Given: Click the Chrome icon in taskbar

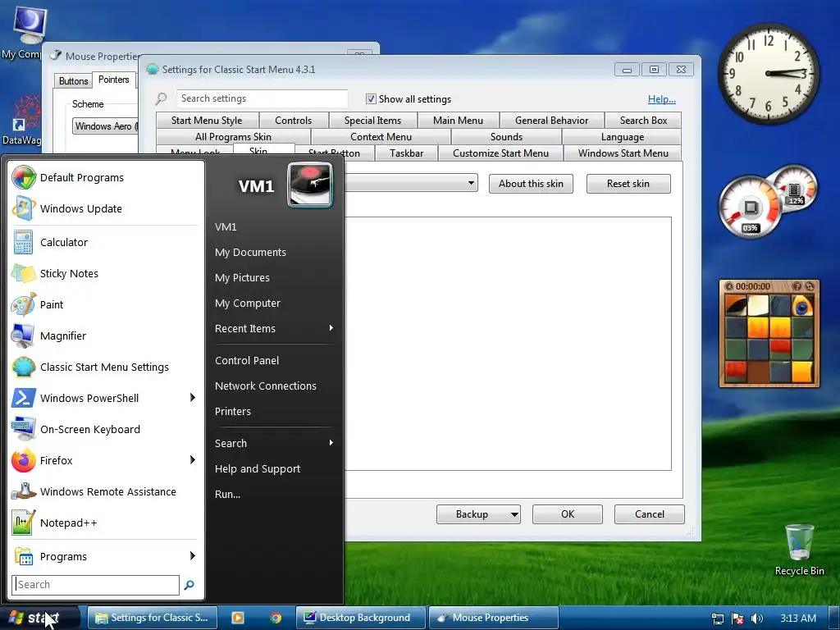Looking at the screenshot, I should (276, 618).
